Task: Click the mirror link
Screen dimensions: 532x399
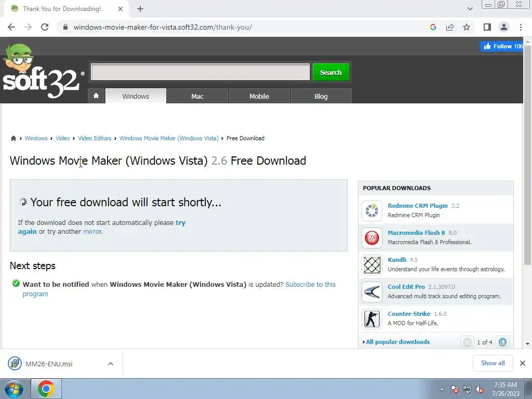Action: [x=92, y=231]
